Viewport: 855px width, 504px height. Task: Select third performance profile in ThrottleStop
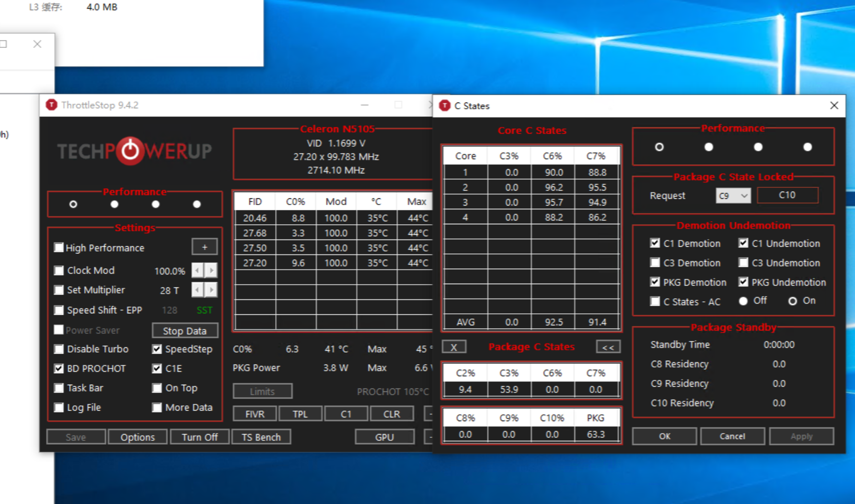tap(155, 204)
